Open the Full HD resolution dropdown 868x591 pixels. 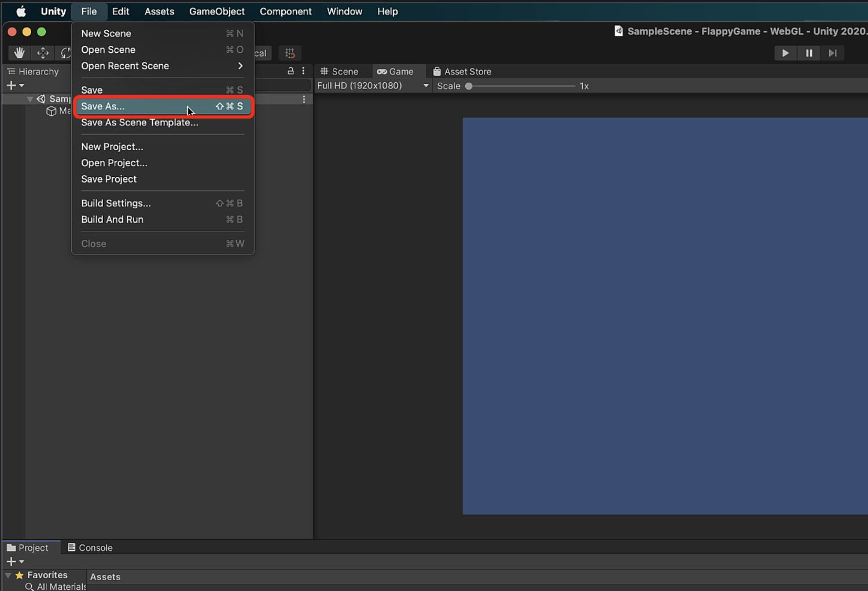[373, 86]
